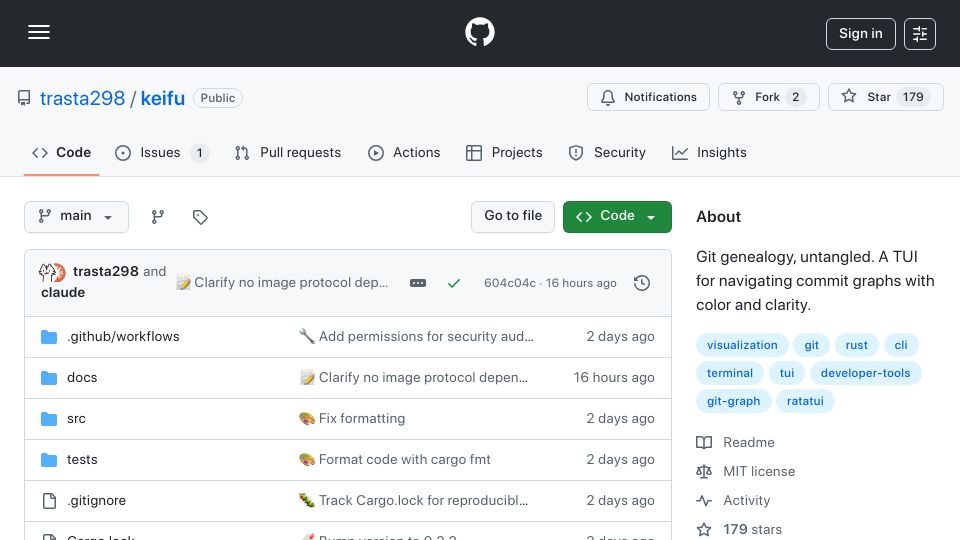Open trasta298 commit author link
The width and height of the screenshot is (960, 540).
(105, 271)
